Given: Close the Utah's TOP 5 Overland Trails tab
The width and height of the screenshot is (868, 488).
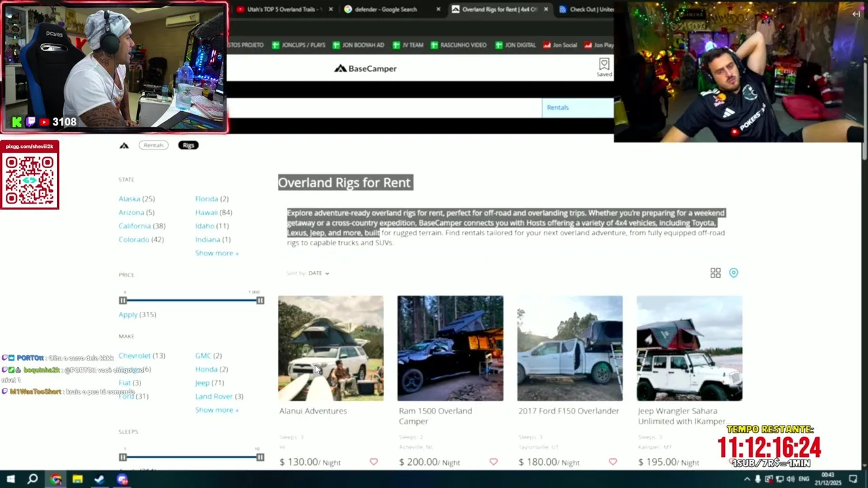Looking at the screenshot, I should pos(331,9).
